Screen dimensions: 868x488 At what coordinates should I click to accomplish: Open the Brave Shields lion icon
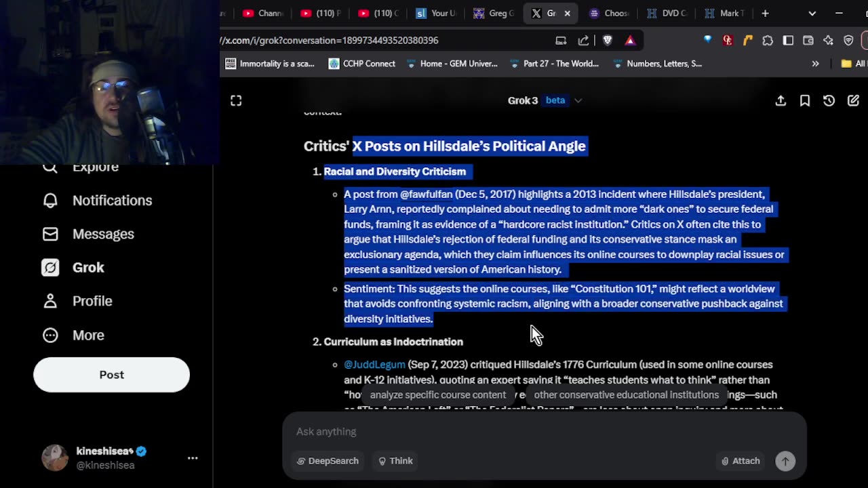click(608, 41)
